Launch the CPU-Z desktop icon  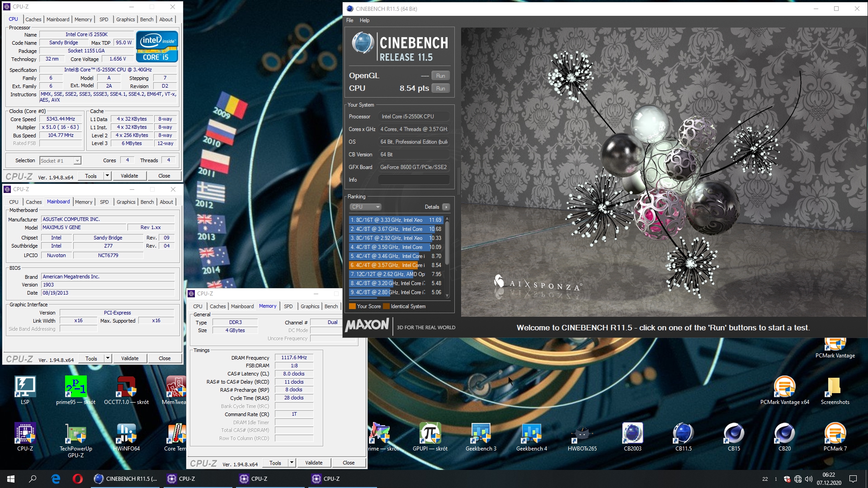(x=25, y=437)
